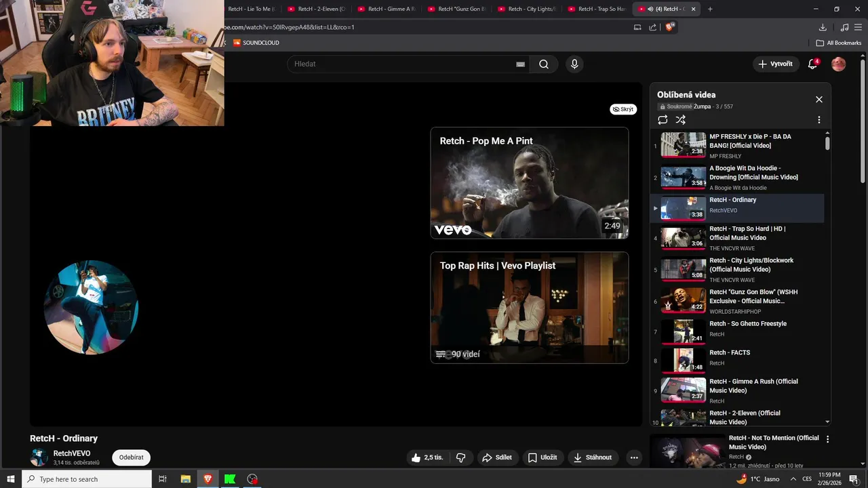868x488 pixels.
Task: Click the cast/picture-in-picture icon in address bar
Action: click(x=637, y=27)
